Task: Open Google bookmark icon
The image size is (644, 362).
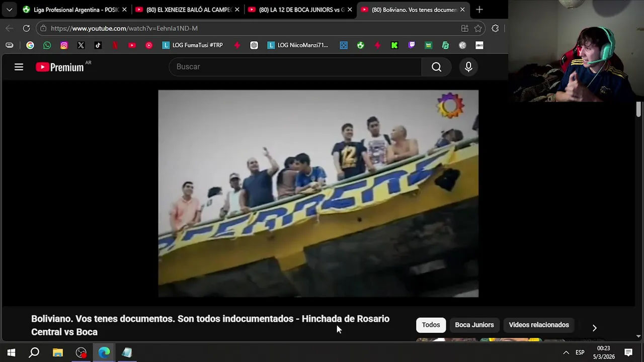Action: coord(30,45)
